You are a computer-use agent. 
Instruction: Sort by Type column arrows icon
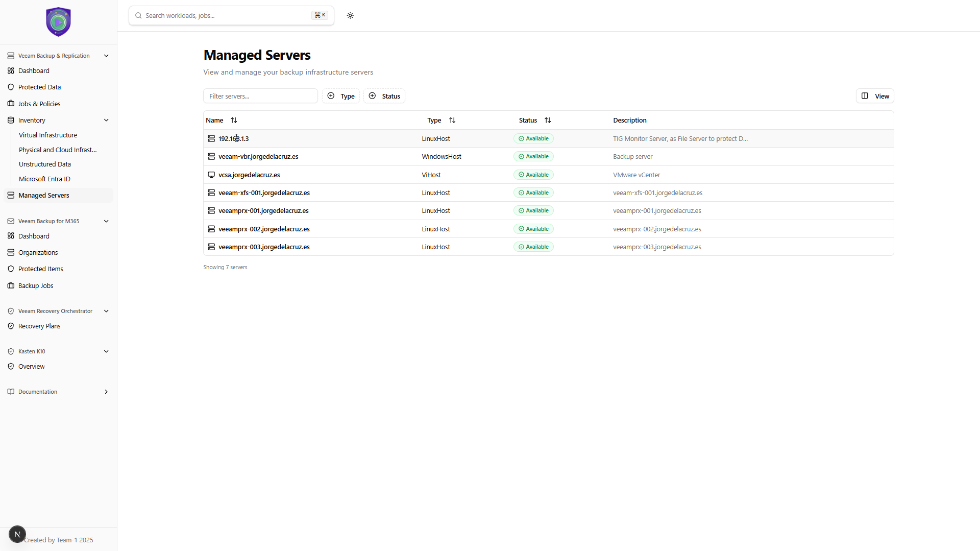[452, 121]
